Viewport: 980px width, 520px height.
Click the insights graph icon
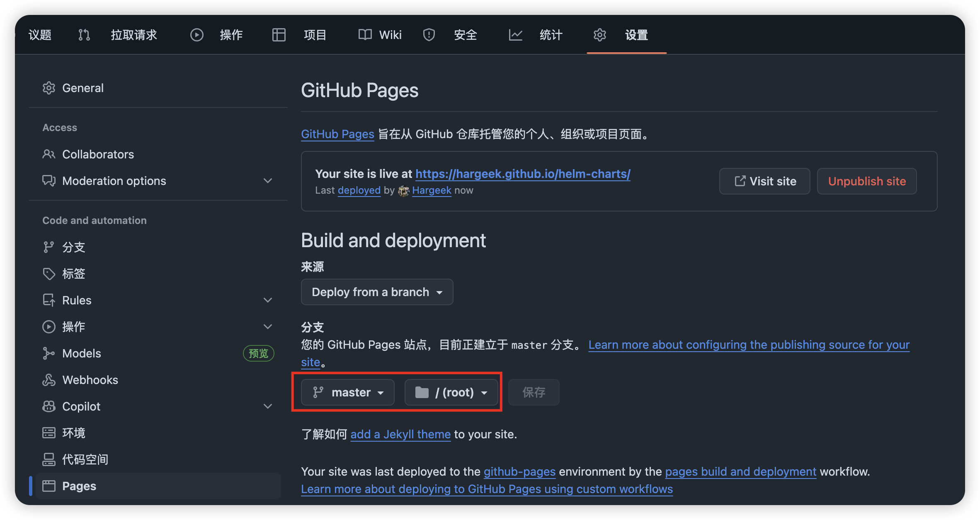pyautogui.click(x=515, y=35)
